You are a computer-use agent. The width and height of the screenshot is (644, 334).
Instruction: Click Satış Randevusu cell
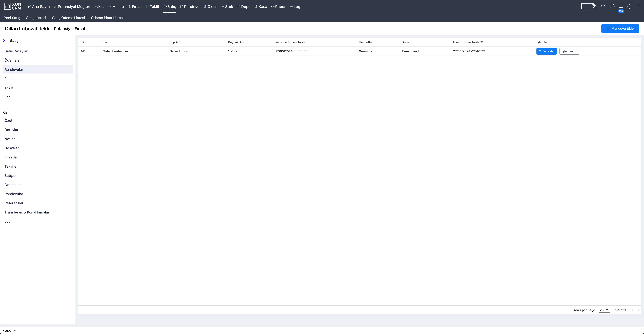click(x=115, y=51)
